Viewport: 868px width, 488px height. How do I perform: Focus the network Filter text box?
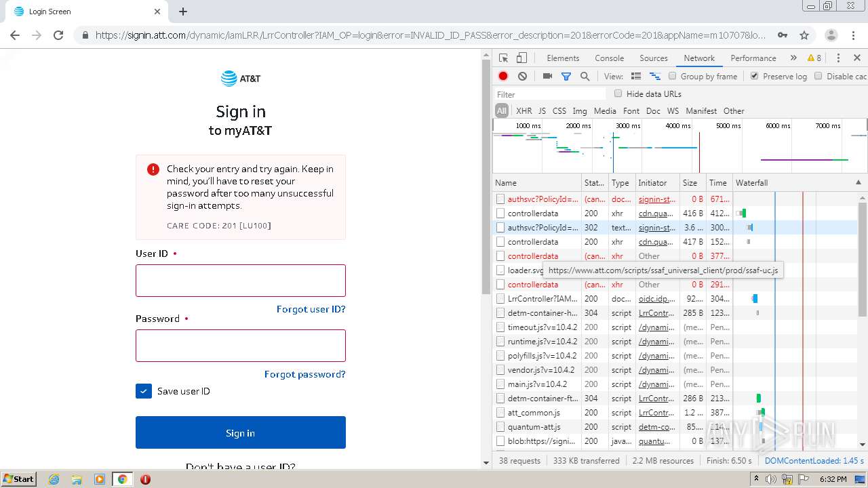click(x=549, y=94)
